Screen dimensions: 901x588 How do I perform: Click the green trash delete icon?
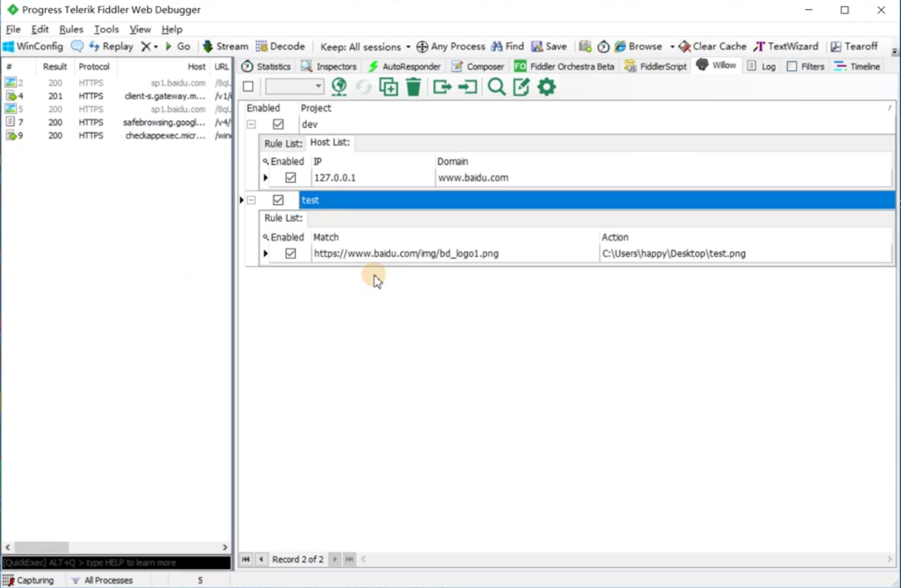point(413,87)
